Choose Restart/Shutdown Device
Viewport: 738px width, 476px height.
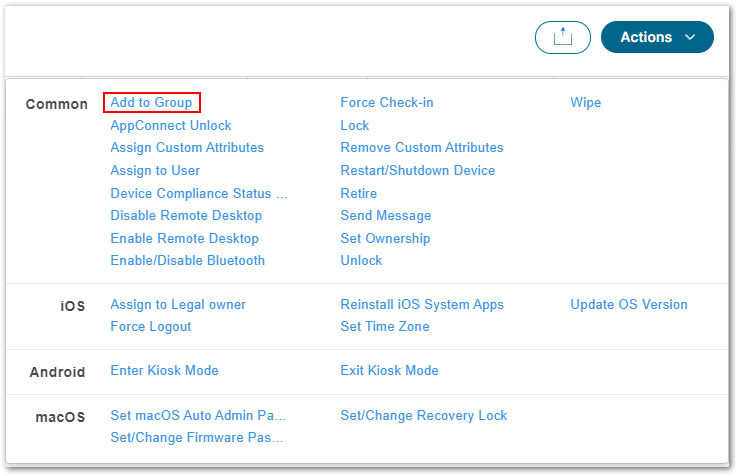(417, 170)
